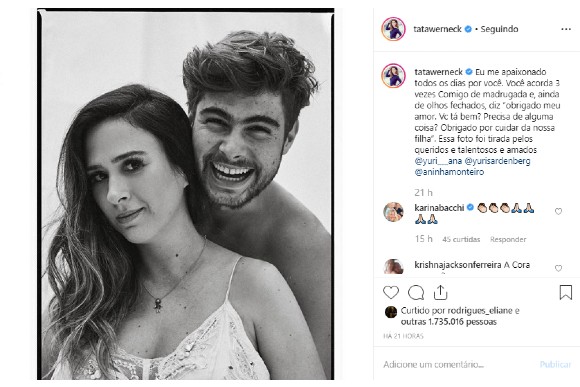Like krishnajacksonferreira's comment with the heart
The image size is (580, 387).
tap(558, 268)
